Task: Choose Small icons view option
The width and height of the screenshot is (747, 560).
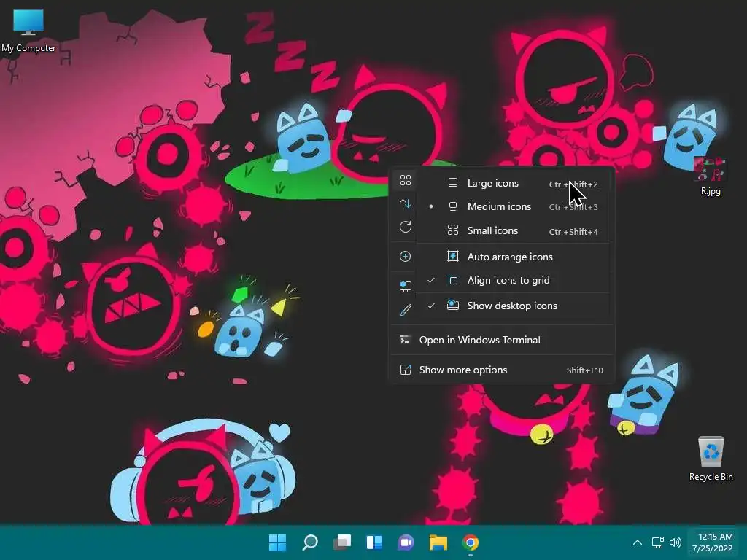Action: (x=514, y=231)
